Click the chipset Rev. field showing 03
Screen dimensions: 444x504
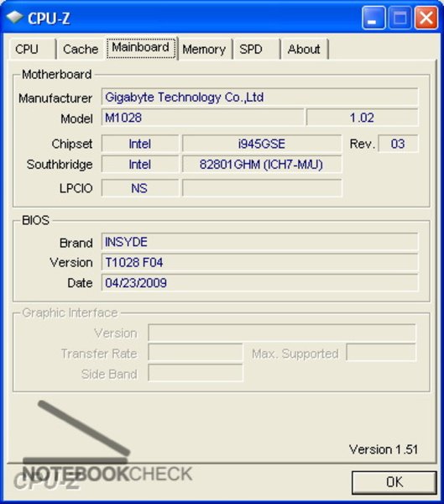pyautogui.click(x=398, y=144)
